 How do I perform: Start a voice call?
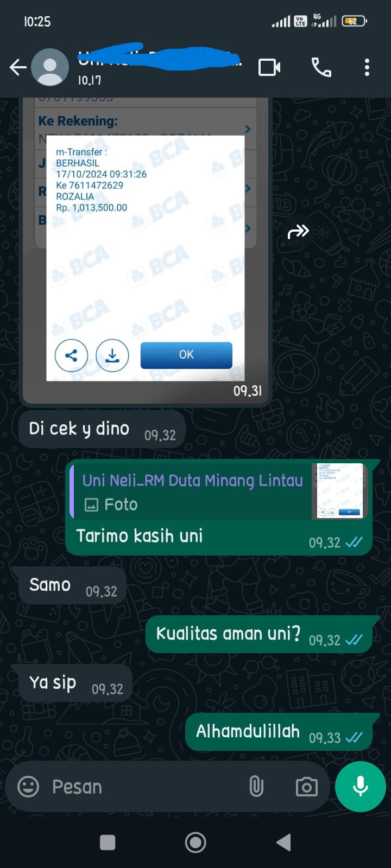321,67
